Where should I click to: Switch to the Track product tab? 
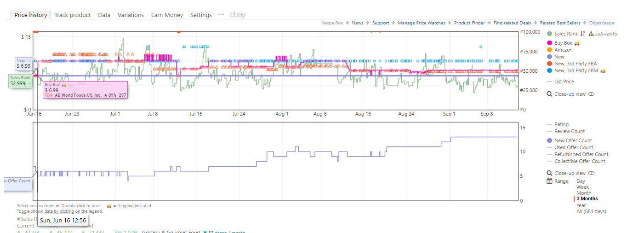point(73,15)
